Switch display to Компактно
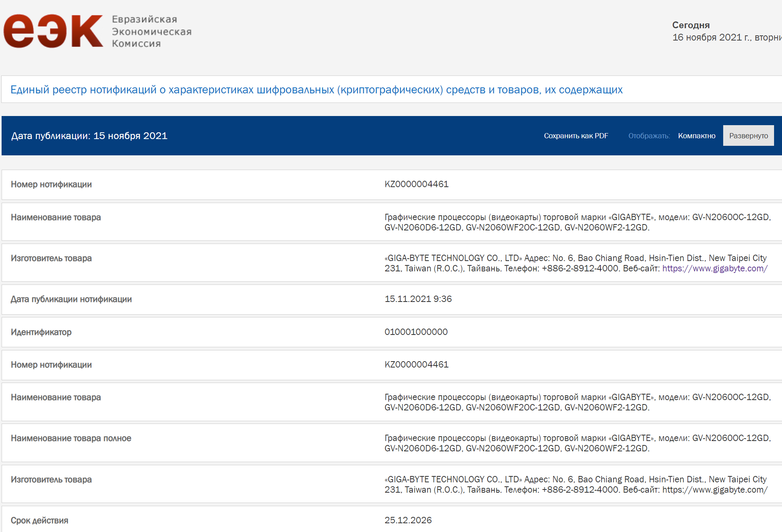782x532 pixels. coord(696,136)
